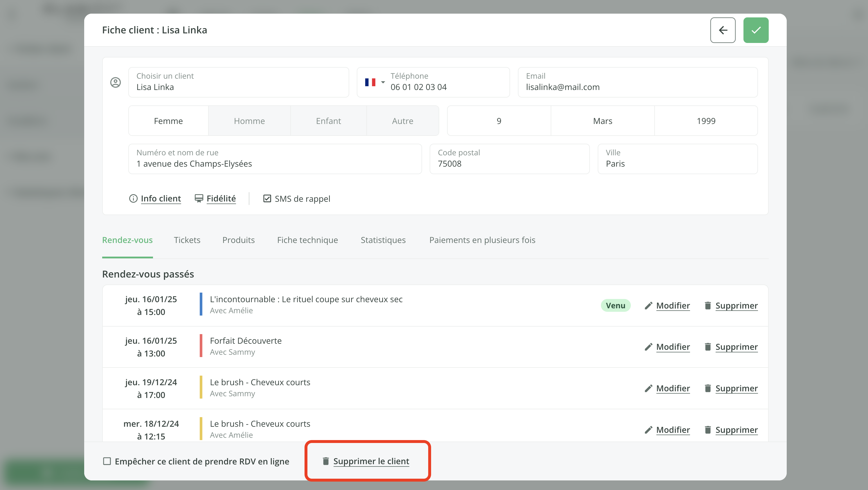The image size is (868, 490).
Task: Click the Fidélité card icon
Action: 199,199
